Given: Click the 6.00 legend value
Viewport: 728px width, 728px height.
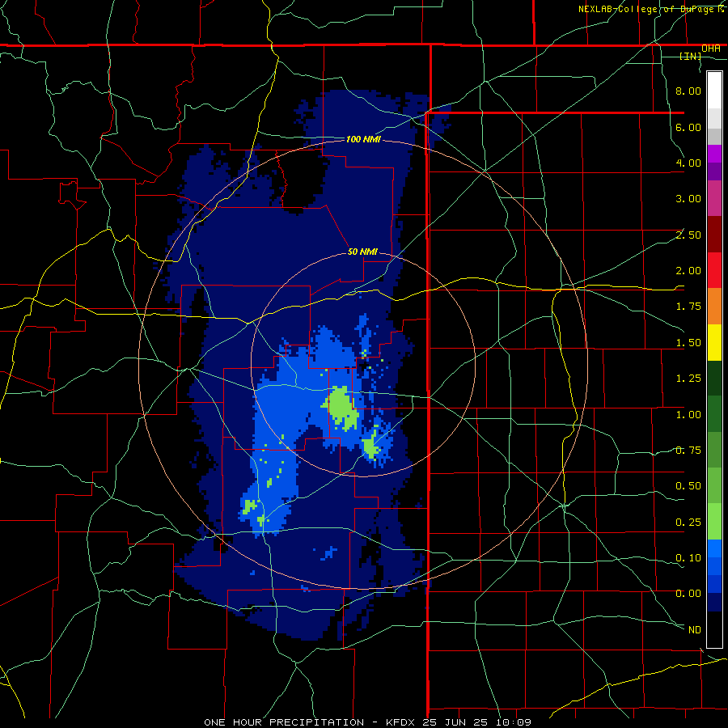Looking at the screenshot, I should (688, 127).
